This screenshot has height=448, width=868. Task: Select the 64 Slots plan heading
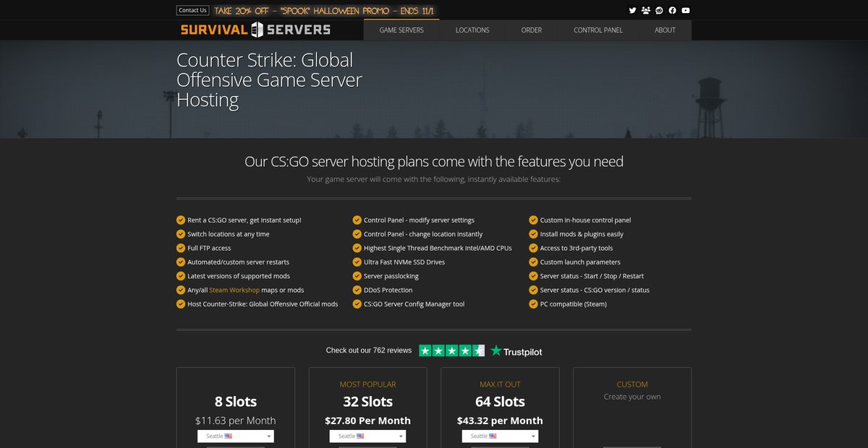coord(500,402)
